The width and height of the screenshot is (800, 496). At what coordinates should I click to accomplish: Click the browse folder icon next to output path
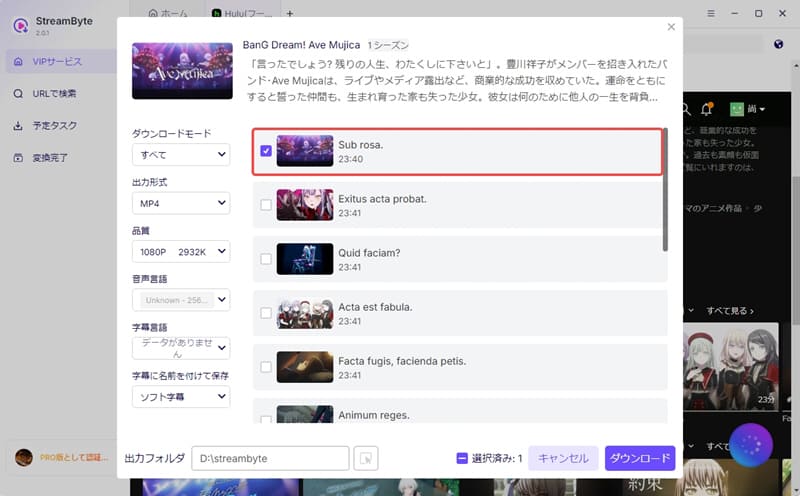[x=366, y=458]
